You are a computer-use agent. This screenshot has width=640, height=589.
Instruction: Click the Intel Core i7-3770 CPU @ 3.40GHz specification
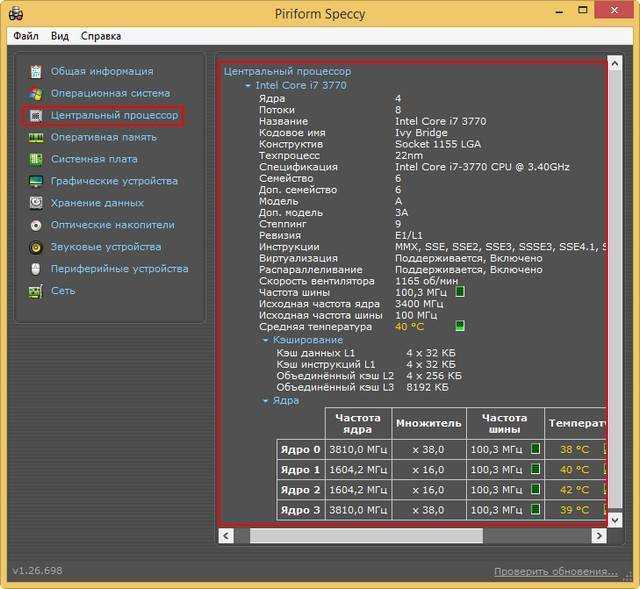[x=482, y=167]
